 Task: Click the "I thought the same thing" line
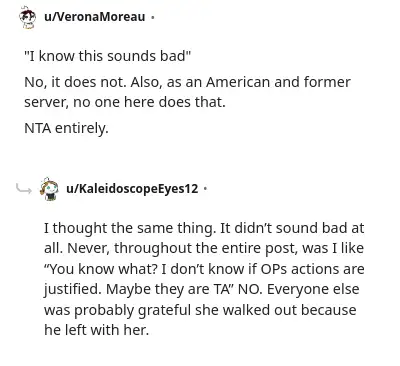(x=204, y=228)
